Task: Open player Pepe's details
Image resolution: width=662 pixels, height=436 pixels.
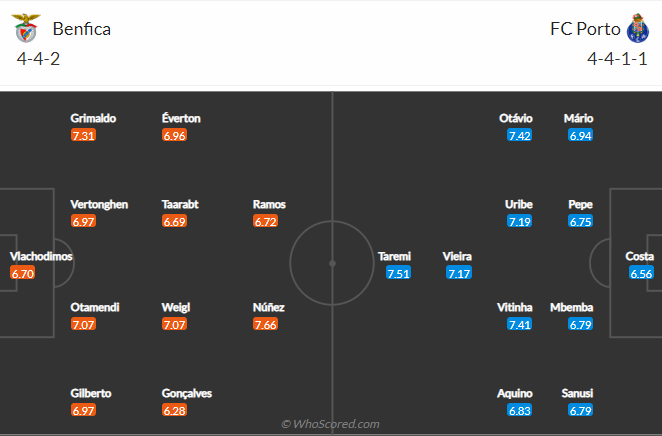Action: pos(581,204)
